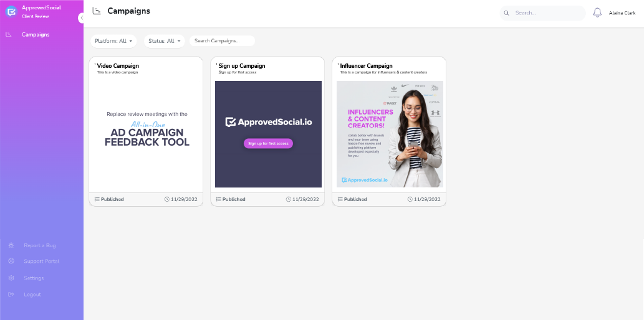Click the Influencer Campaign title
The width and height of the screenshot is (644, 320).
pyautogui.click(x=366, y=66)
